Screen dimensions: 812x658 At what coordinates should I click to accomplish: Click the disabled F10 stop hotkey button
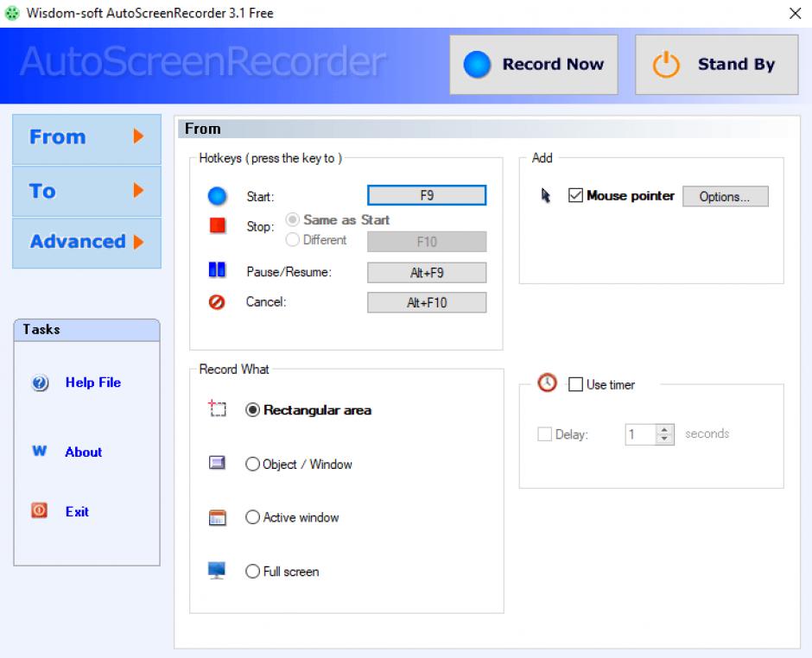click(427, 242)
